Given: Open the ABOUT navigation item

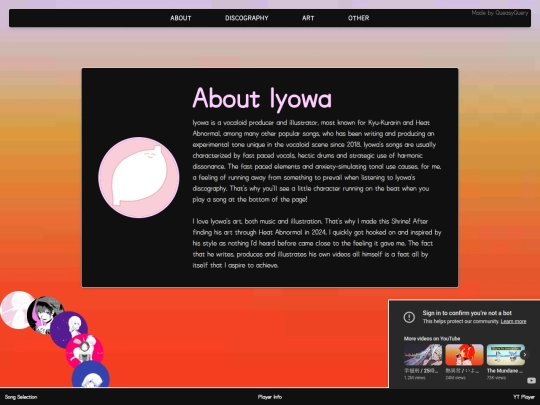Looking at the screenshot, I should 180,18.
